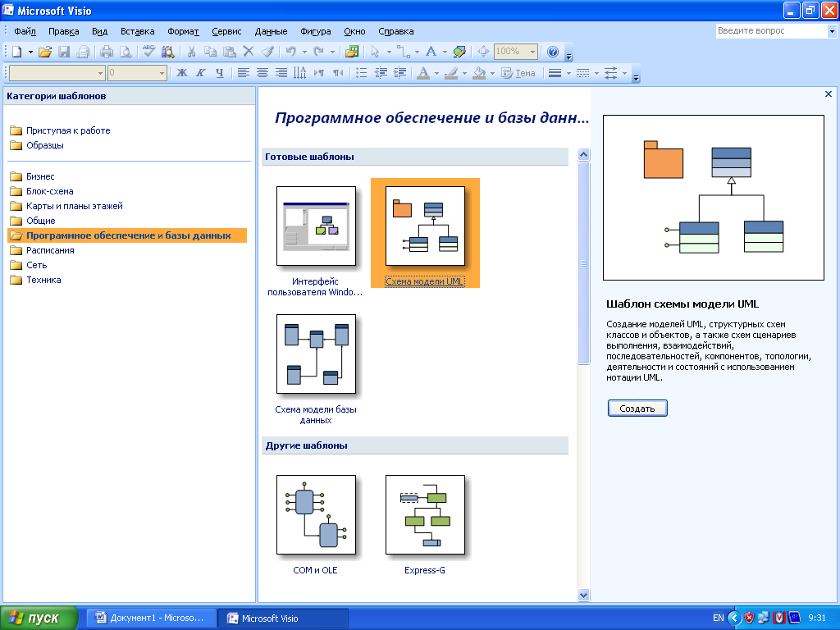Click the Copy icon
Screen dimensions: 840x630
[210, 52]
